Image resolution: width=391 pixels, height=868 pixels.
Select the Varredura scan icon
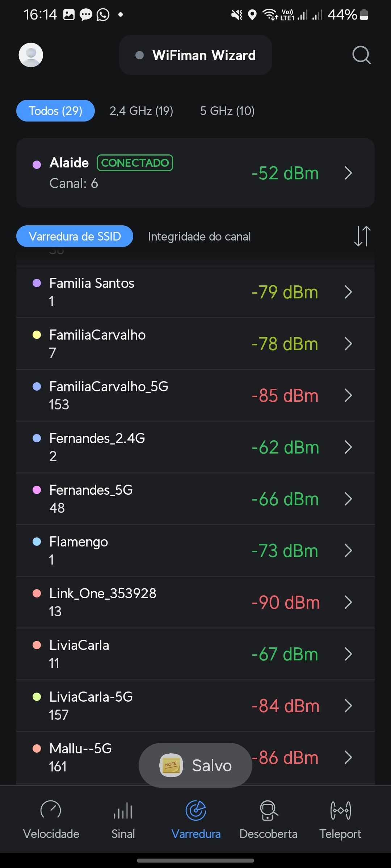coord(196,811)
